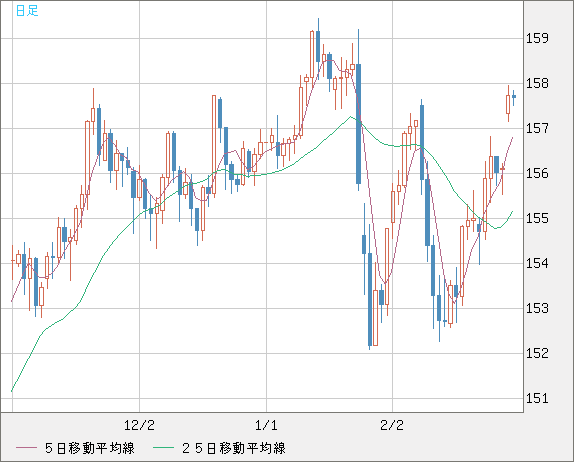This screenshot has width=574, height=462.
Task: Select the 157 price axis label
Action: click(537, 128)
